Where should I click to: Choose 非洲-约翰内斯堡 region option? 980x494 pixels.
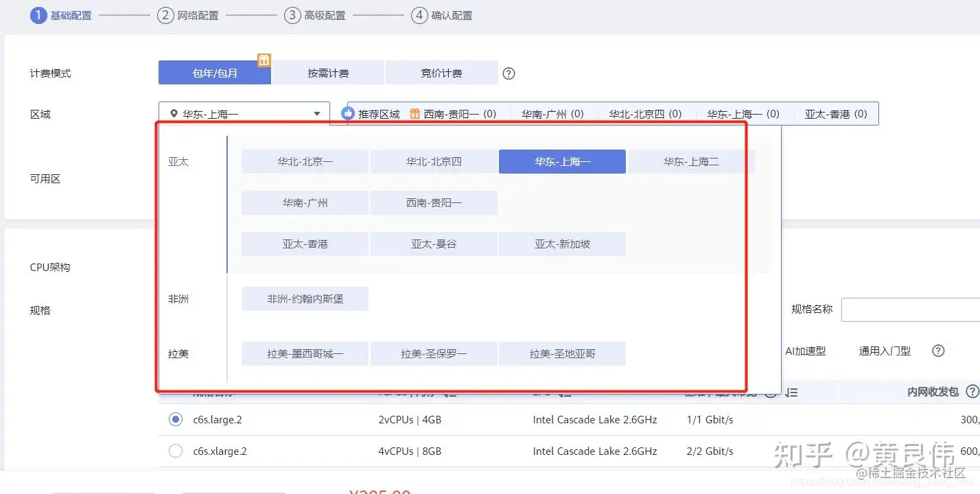[x=305, y=299]
